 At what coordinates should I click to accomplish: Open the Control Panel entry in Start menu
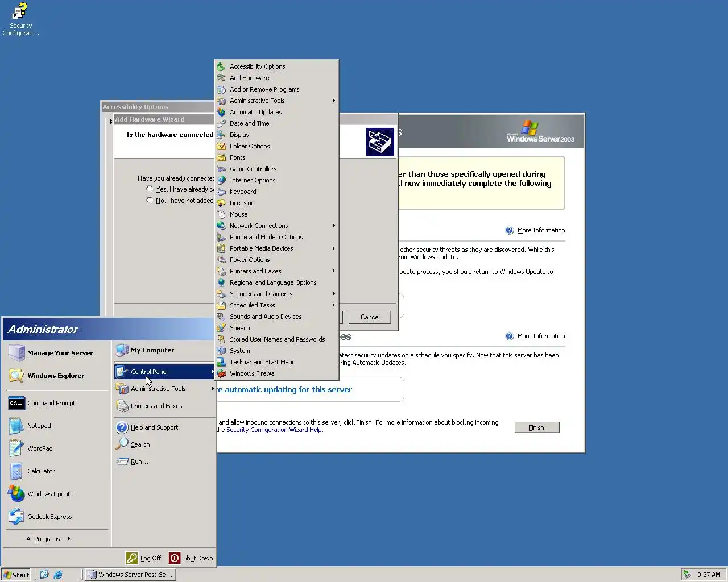point(164,372)
